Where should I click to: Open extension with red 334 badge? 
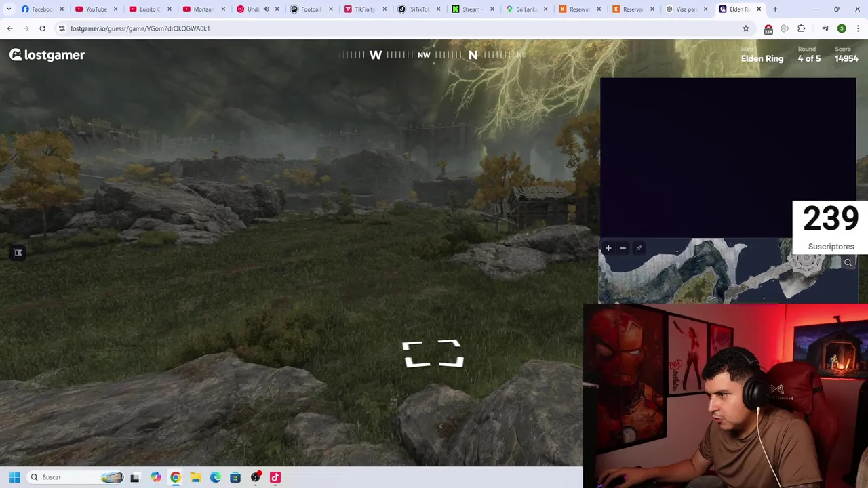click(x=768, y=29)
